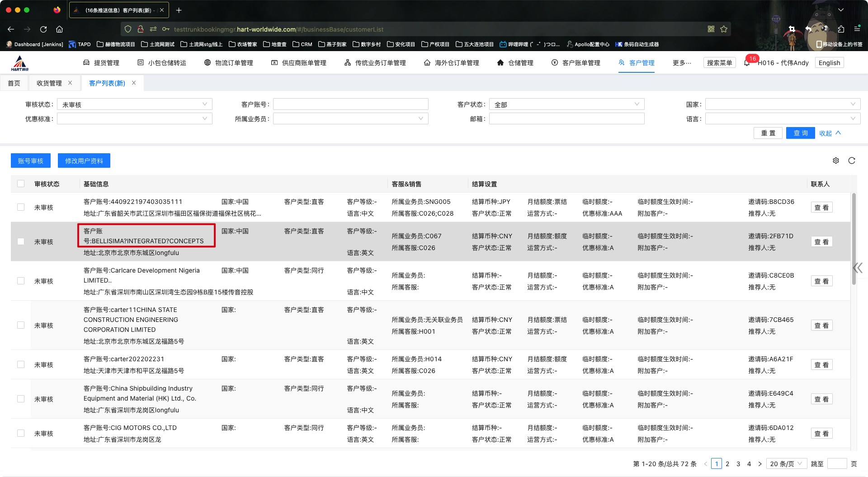Switch to the 首页 tab
Viewport: 868px width, 477px height.
coord(14,83)
